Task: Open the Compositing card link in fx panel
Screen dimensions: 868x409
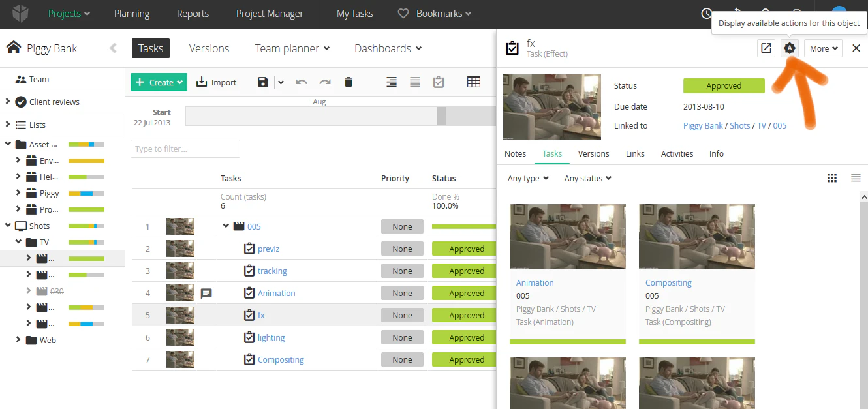Action: click(x=668, y=282)
